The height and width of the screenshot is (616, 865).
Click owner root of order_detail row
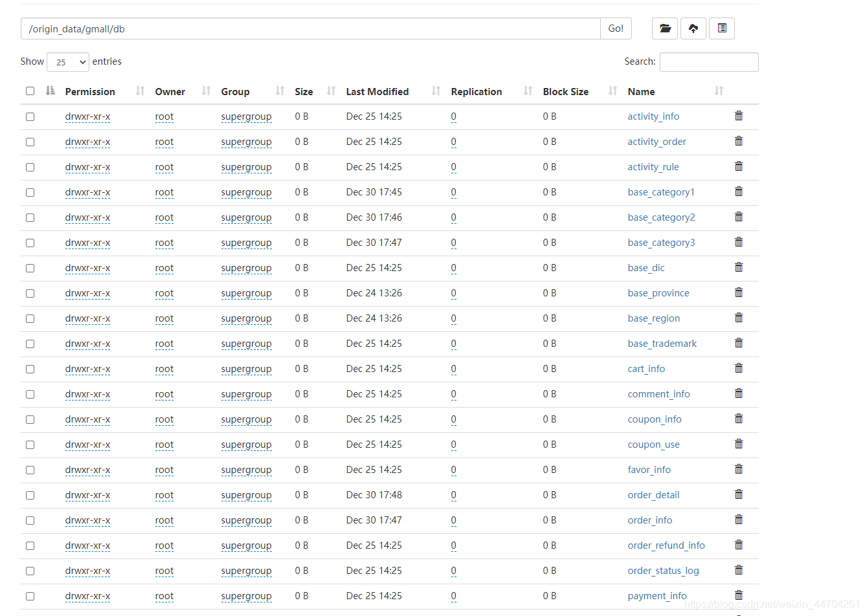(x=164, y=495)
